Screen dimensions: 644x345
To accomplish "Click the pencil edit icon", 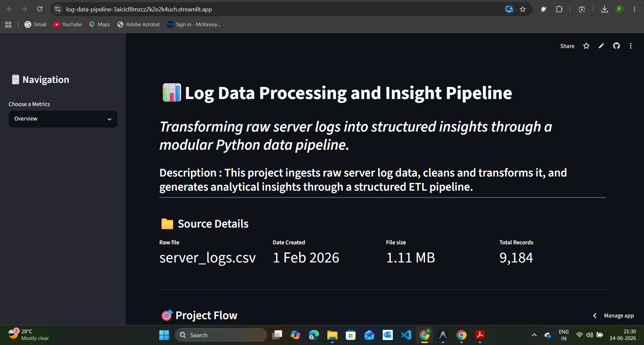I will 601,46.
